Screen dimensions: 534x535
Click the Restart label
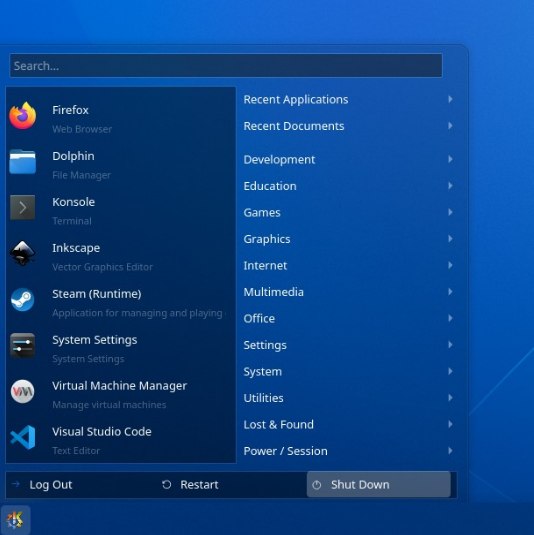tap(199, 485)
